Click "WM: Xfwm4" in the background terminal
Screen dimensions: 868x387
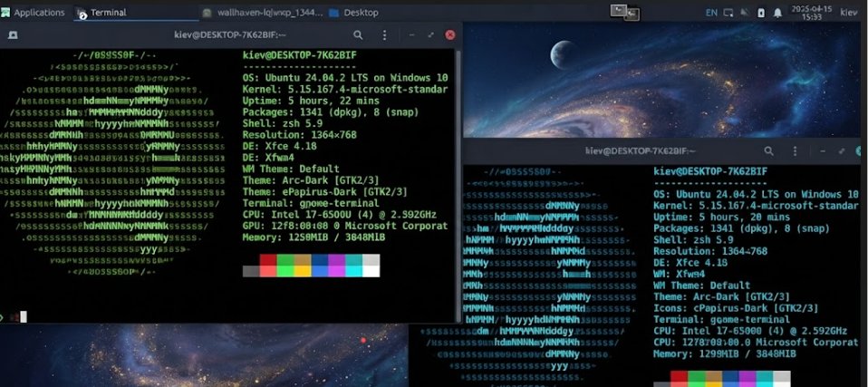point(680,274)
